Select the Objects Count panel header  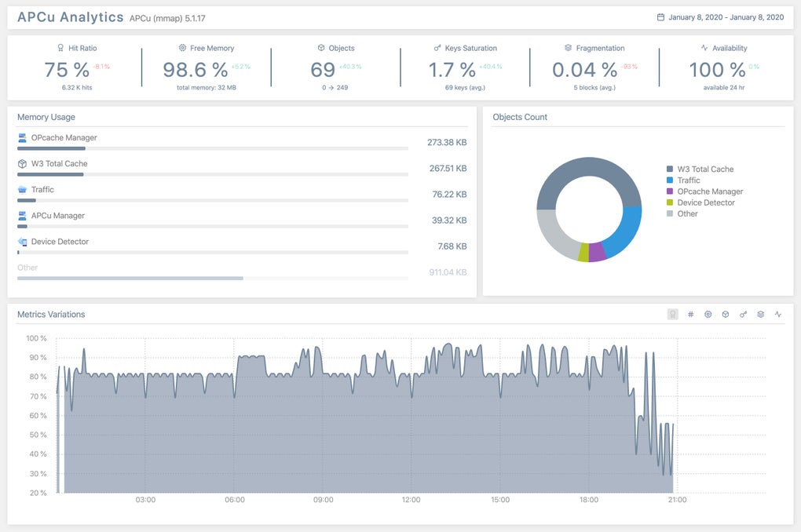click(519, 117)
